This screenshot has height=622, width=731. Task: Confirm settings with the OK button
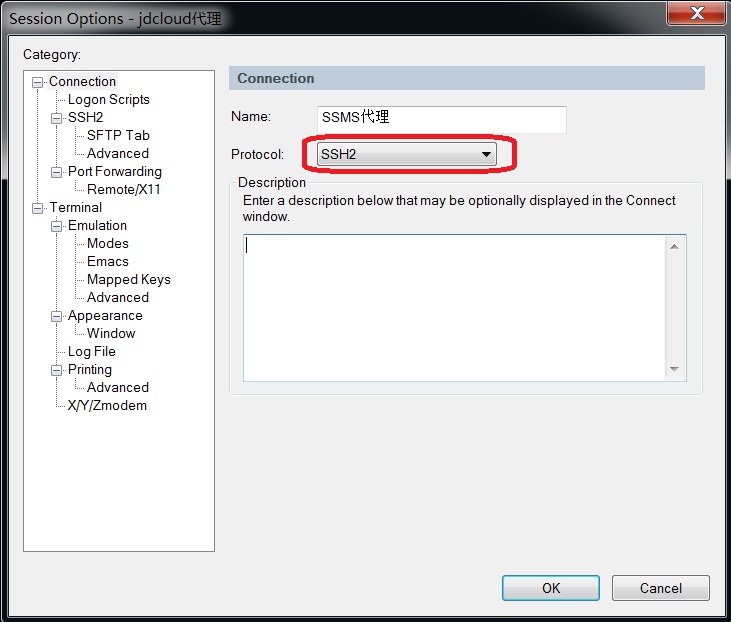coord(551,588)
